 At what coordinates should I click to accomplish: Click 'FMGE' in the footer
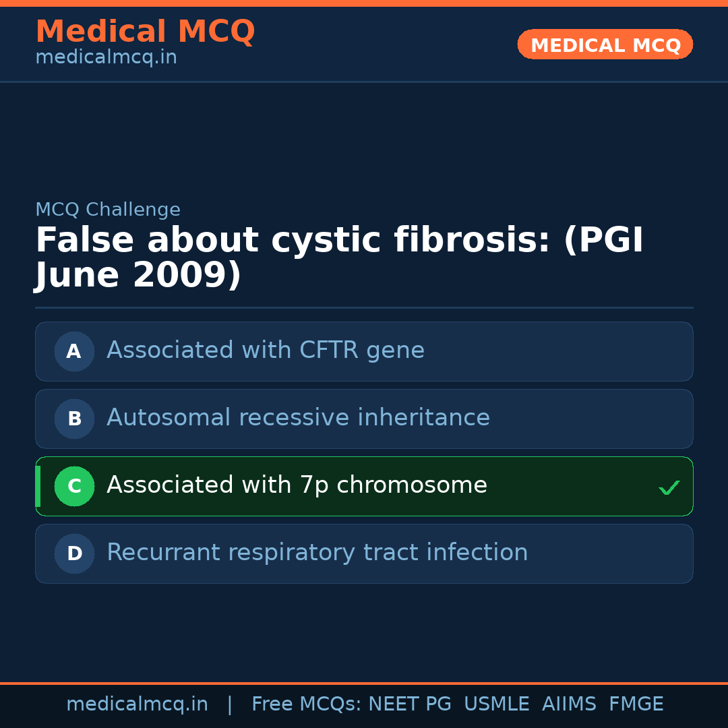tap(636, 704)
